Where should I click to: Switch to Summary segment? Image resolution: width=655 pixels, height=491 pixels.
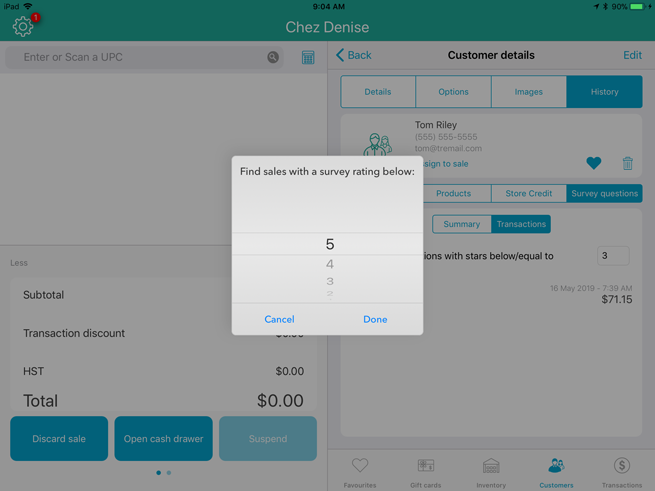(x=461, y=224)
